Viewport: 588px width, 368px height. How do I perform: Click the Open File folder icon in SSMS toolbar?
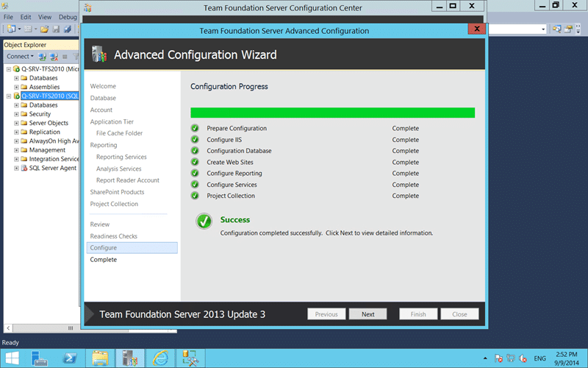[44, 29]
